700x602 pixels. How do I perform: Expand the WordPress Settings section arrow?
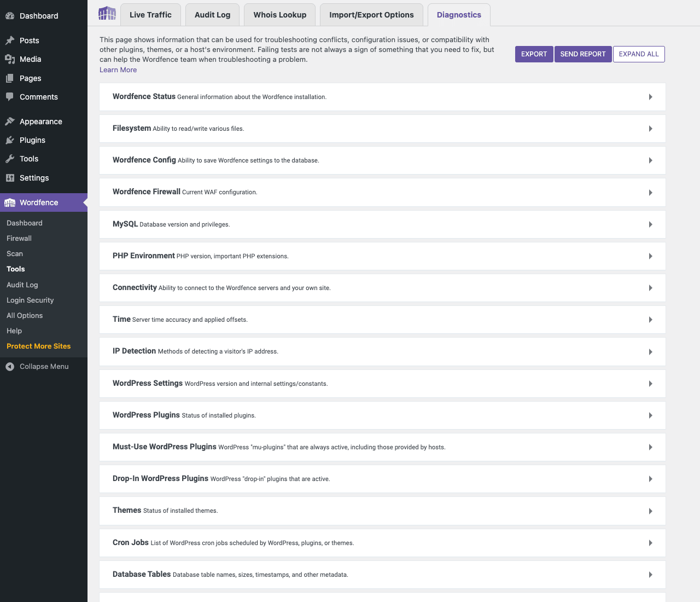(651, 384)
